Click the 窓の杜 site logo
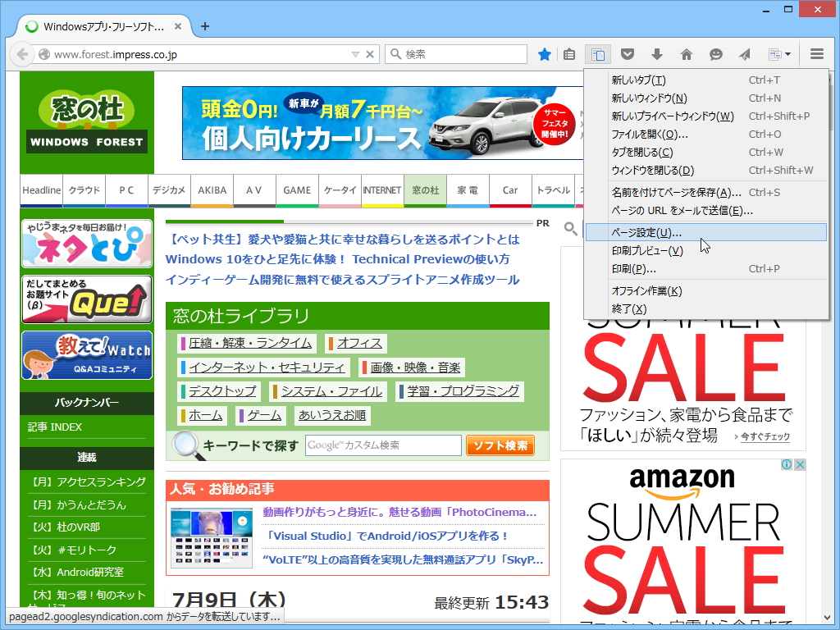 (x=86, y=119)
